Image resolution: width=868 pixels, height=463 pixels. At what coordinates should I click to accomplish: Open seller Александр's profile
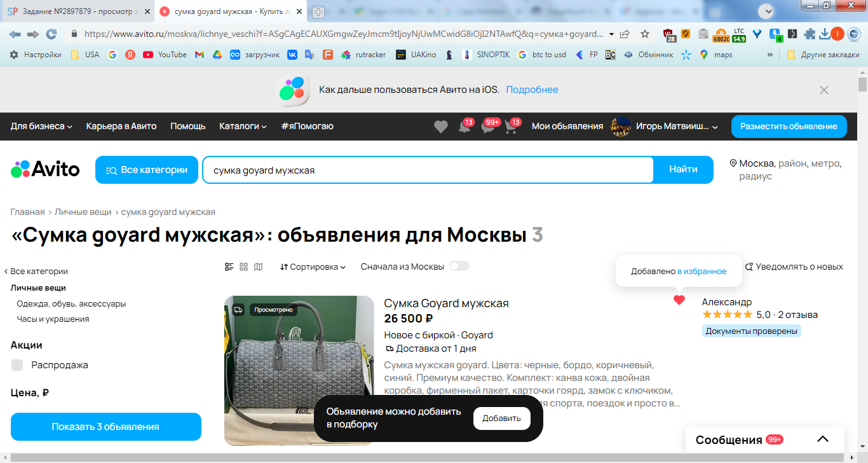(727, 302)
